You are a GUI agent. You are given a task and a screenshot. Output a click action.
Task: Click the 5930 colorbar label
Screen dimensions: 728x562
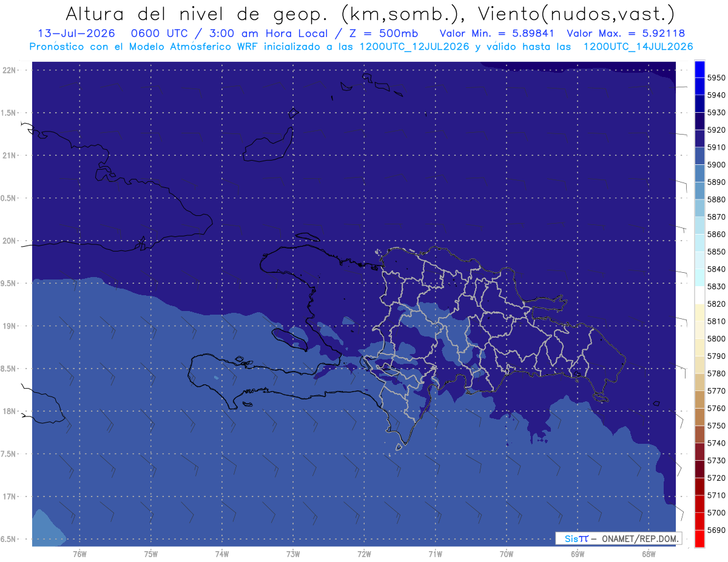pos(716,113)
